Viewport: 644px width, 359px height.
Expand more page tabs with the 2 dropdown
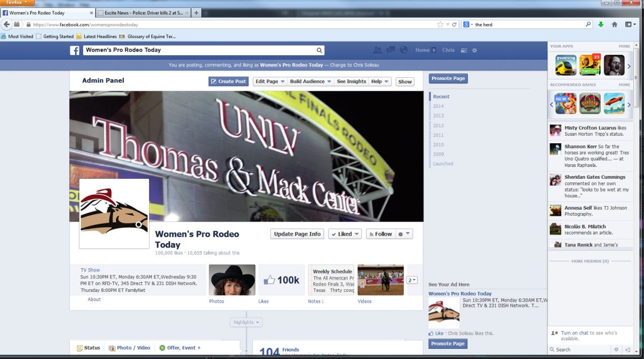(412, 280)
